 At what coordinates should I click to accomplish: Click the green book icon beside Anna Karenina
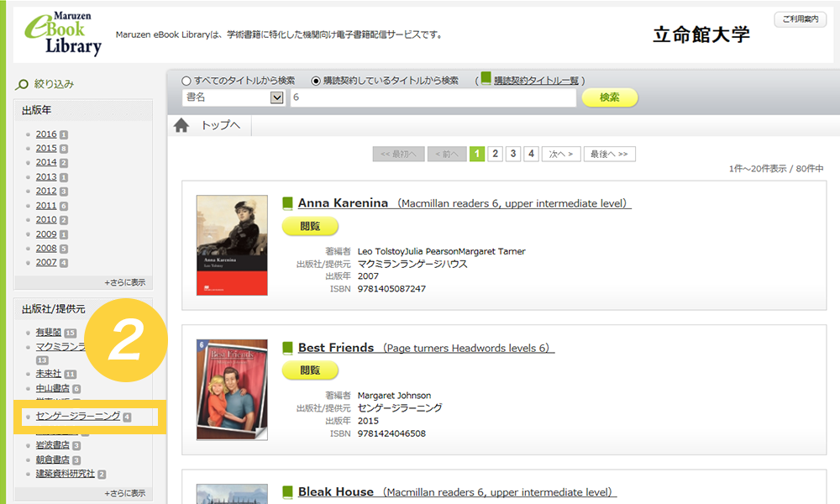point(287,203)
